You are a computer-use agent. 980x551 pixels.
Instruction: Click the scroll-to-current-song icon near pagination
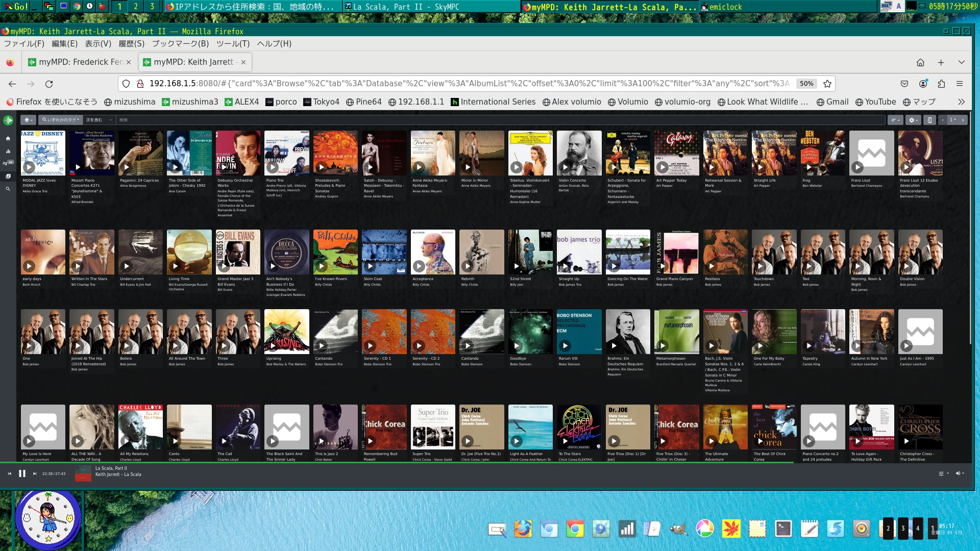[929, 120]
